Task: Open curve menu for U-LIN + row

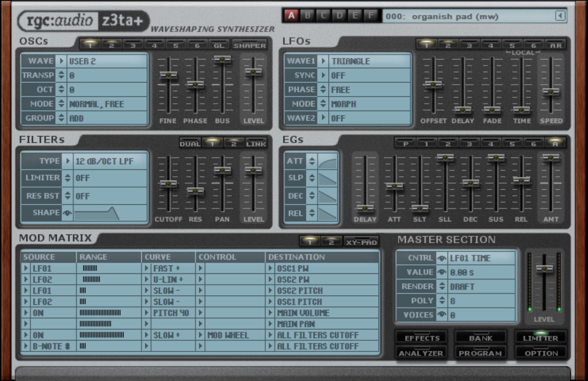Action: [x=146, y=279]
